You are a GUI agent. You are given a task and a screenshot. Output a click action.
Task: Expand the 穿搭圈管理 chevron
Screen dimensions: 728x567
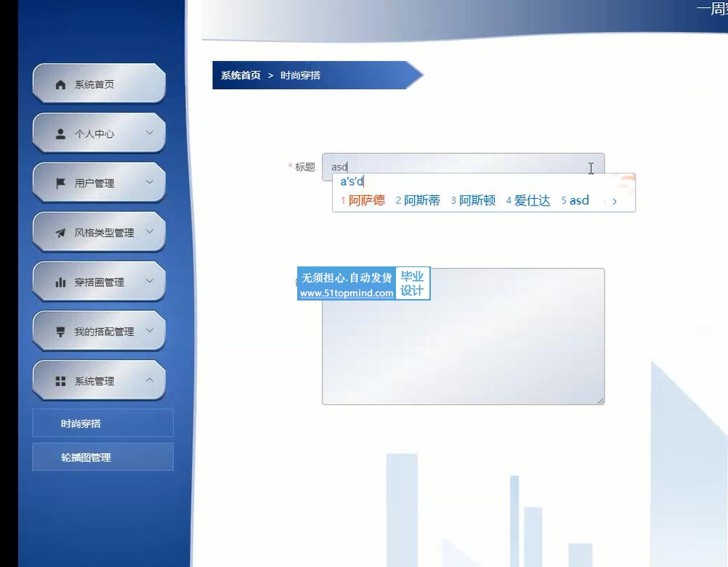point(150,281)
